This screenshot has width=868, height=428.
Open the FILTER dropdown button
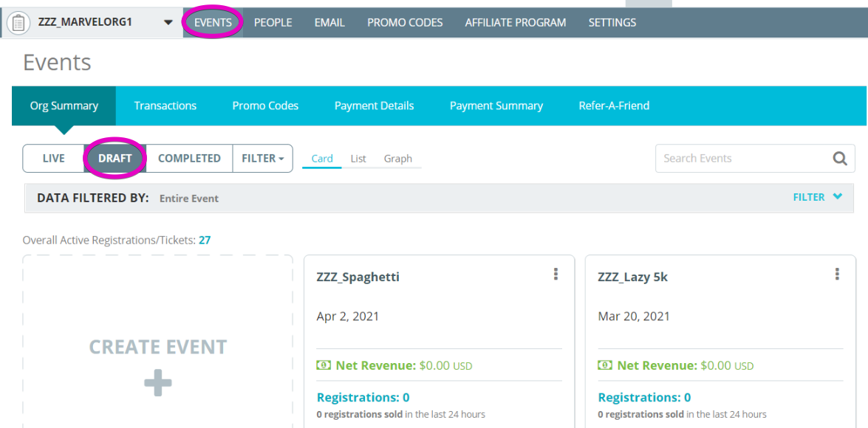pos(263,158)
